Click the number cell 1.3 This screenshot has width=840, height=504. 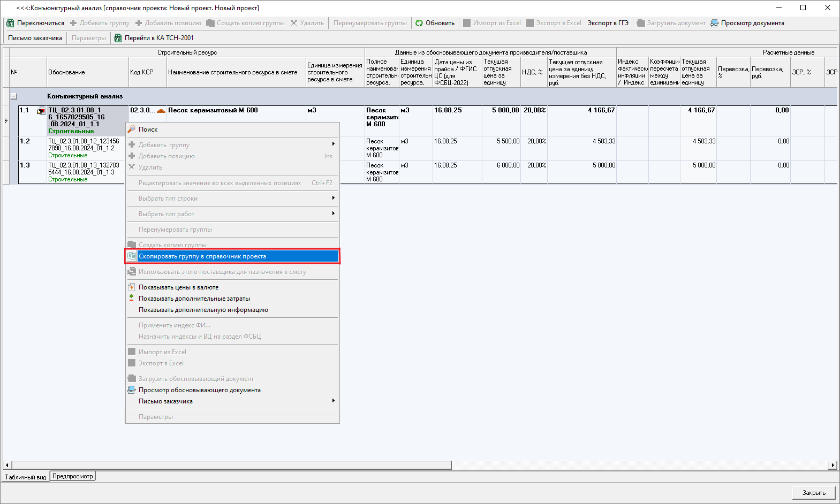pyautogui.click(x=33, y=172)
